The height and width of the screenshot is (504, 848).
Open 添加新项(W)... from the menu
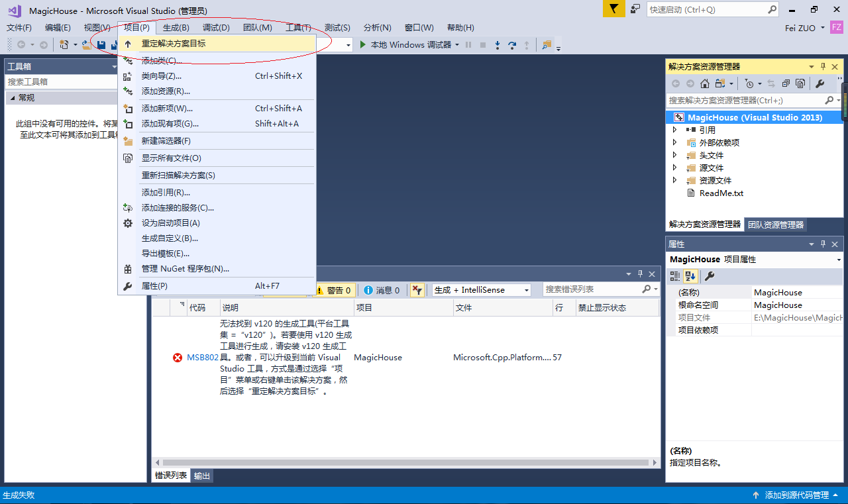[x=217, y=109]
